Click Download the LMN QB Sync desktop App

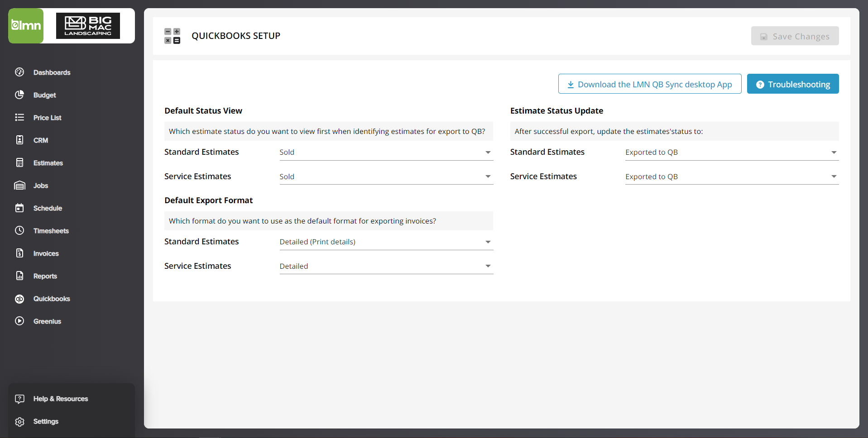point(650,84)
